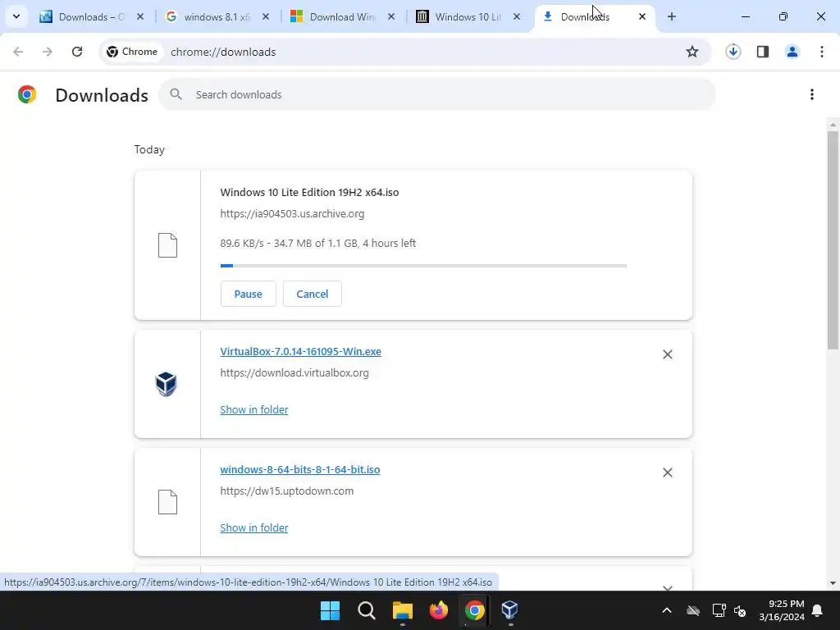
Task: Click the https://download.virtualbox.org source text
Action: (x=294, y=373)
